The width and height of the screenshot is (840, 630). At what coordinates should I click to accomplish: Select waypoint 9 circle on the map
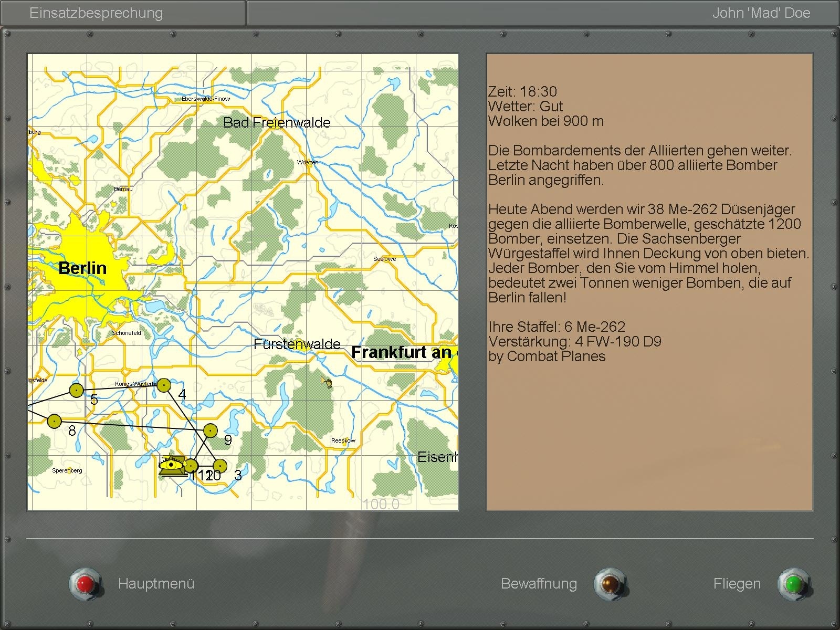point(210,430)
